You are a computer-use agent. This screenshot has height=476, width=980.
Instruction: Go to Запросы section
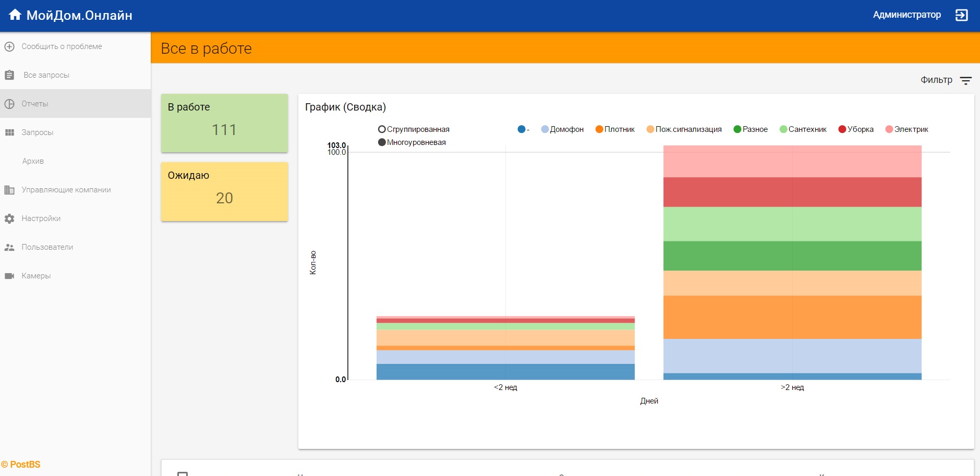point(75,132)
